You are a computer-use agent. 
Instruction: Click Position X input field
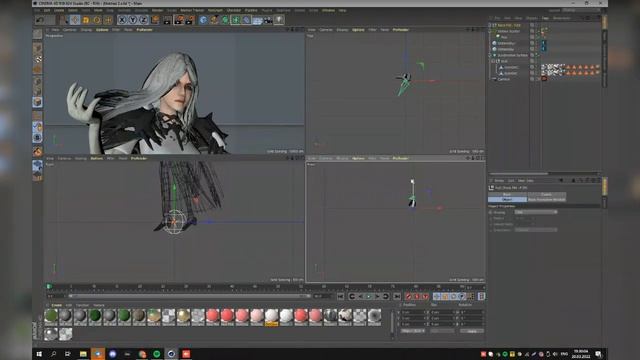[414, 312]
